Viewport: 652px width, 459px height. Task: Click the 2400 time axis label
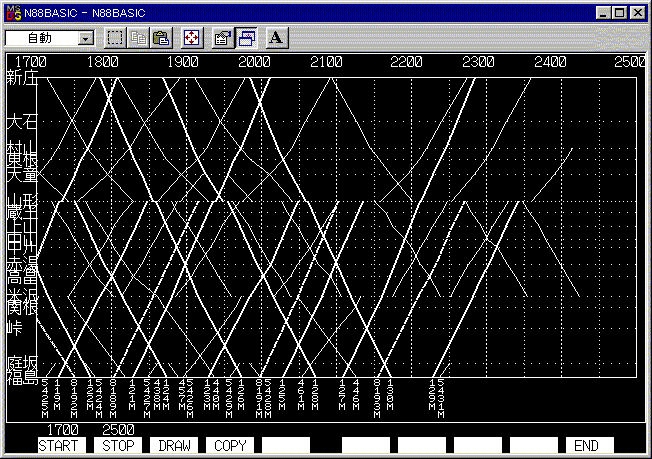[x=550, y=62]
